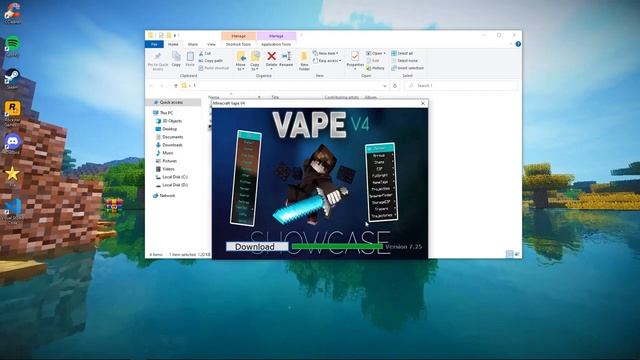640x360 pixels.
Task: Expand the address bar history dropdown
Action: tap(384, 86)
